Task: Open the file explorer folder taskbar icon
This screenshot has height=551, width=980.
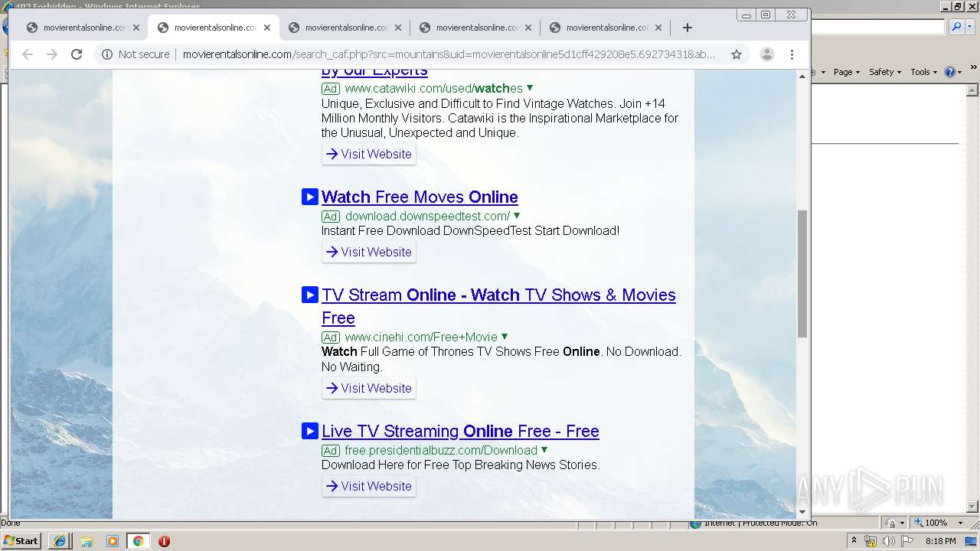Action: [87, 541]
